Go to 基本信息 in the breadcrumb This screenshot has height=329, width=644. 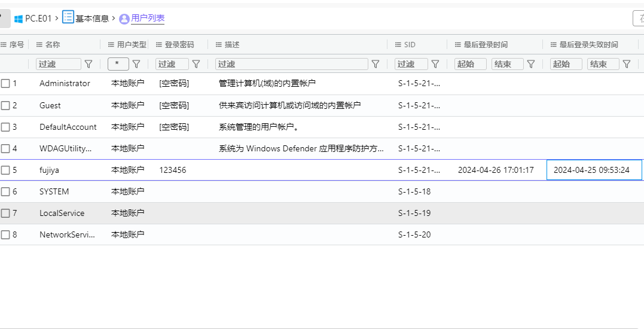[91, 19]
